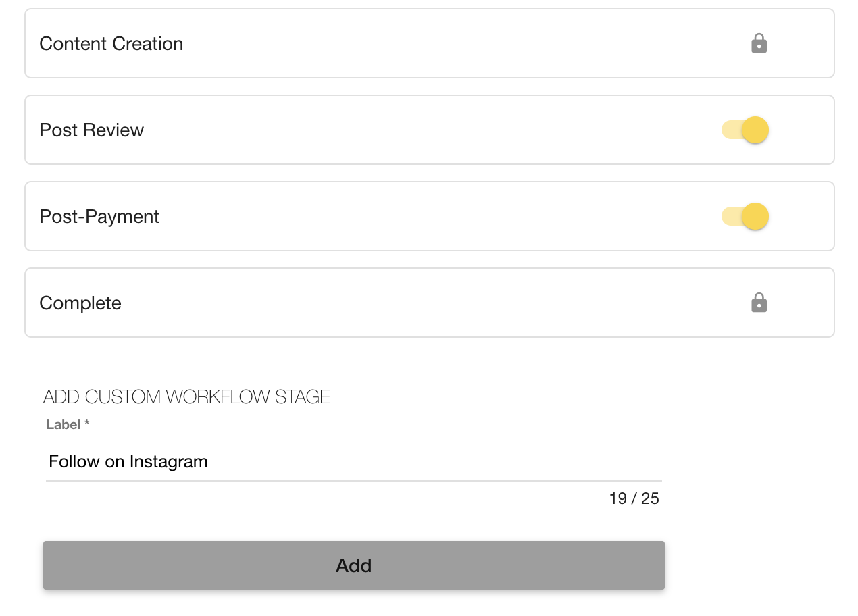Select the Complete stage row

click(x=430, y=303)
